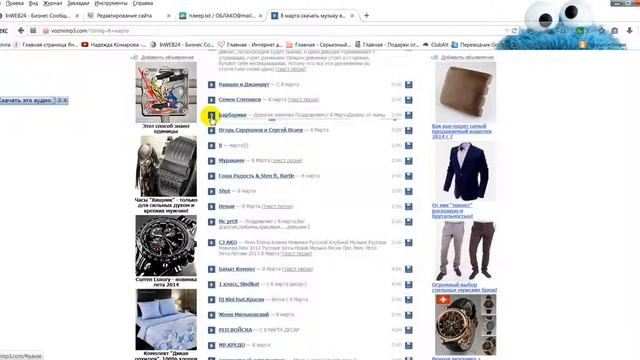
Task: Close the 8 марта скачать музыку tab
Action: pyautogui.click(x=352, y=16)
